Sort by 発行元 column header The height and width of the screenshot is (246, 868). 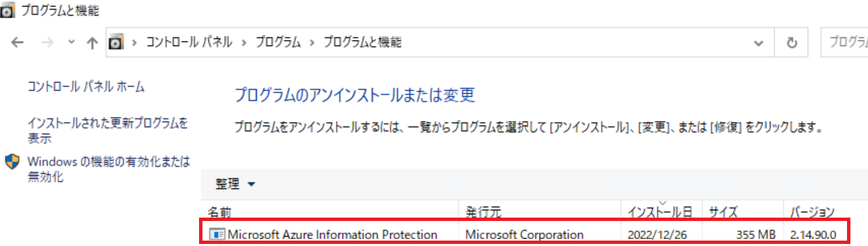click(x=483, y=212)
